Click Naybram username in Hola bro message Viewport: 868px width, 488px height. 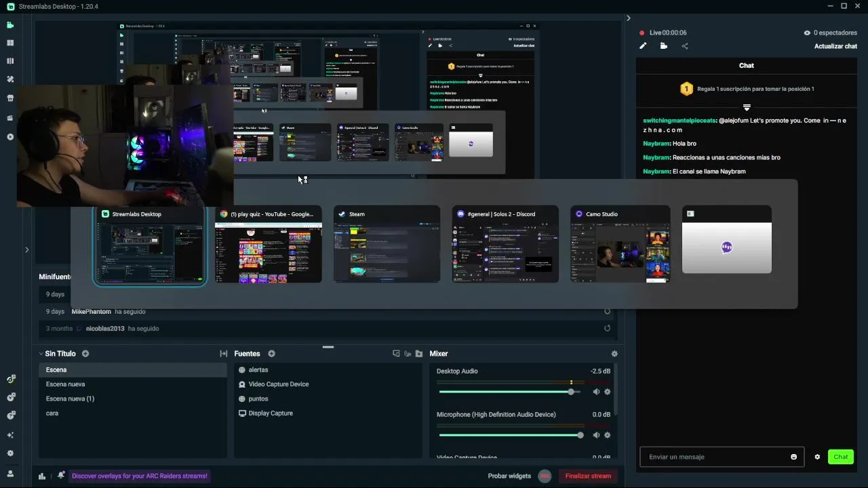[656, 144]
